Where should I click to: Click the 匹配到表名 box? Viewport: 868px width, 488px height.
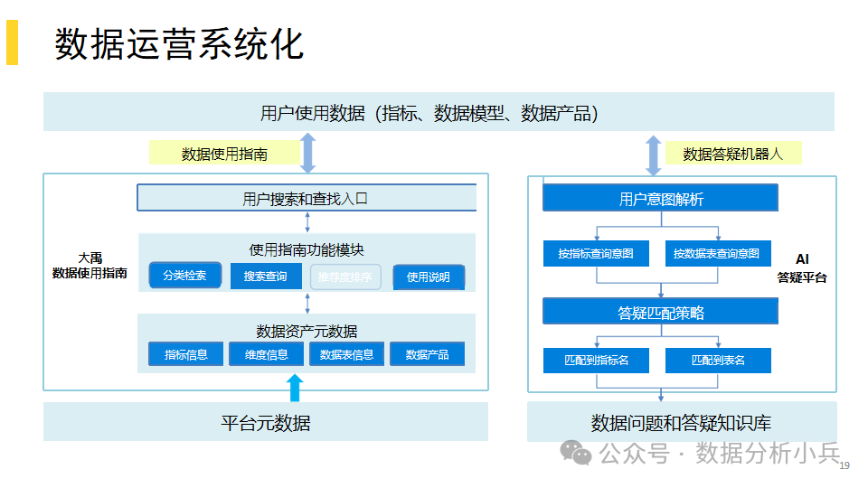(x=718, y=361)
